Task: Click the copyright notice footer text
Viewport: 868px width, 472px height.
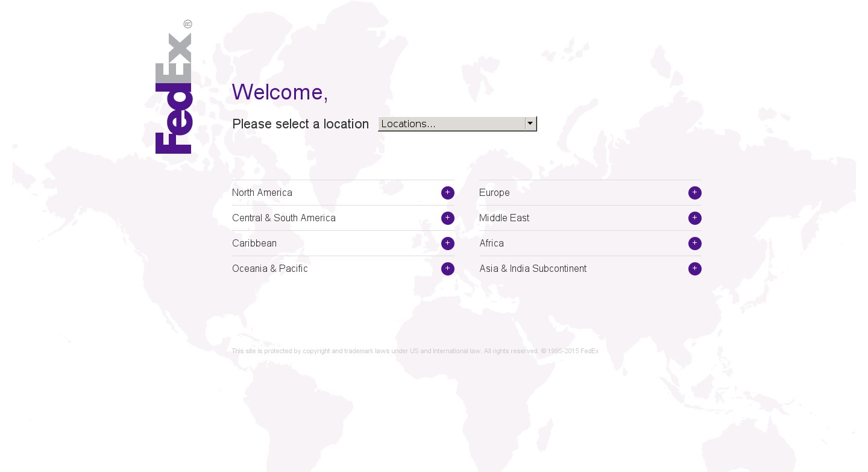Action: pyautogui.click(x=415, y=351)
